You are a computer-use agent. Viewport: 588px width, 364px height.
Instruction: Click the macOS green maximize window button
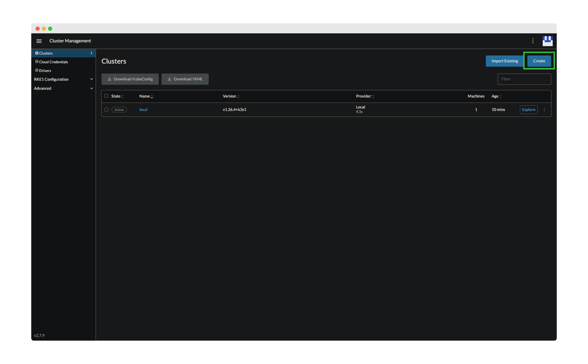(50, 29)
